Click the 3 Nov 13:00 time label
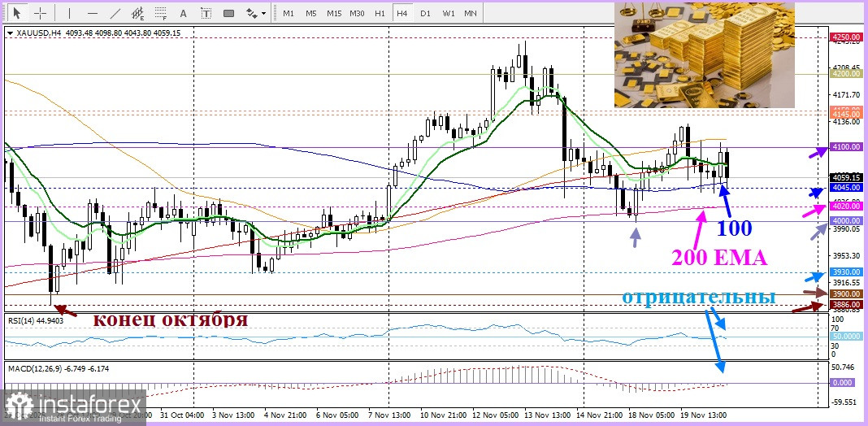Viewport: 868px width, 426px height. 235,415
